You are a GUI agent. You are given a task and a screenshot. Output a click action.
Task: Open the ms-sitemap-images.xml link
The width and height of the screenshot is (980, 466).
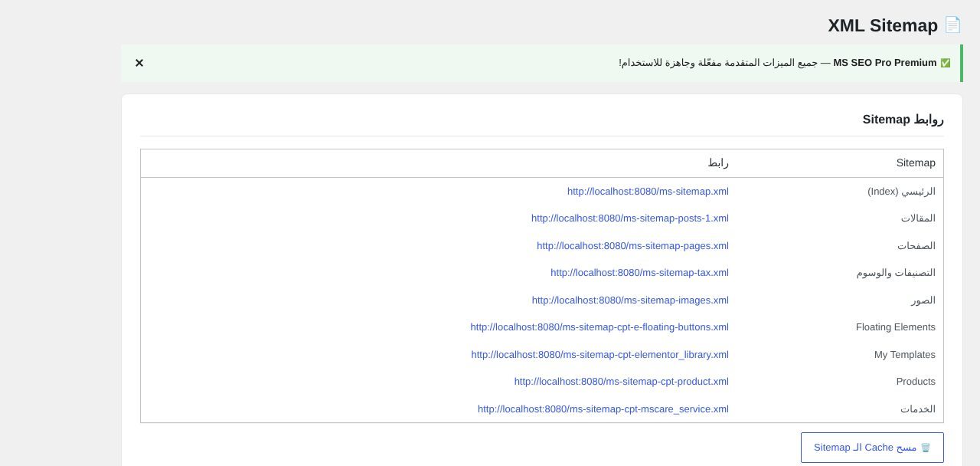coord(630,300)
